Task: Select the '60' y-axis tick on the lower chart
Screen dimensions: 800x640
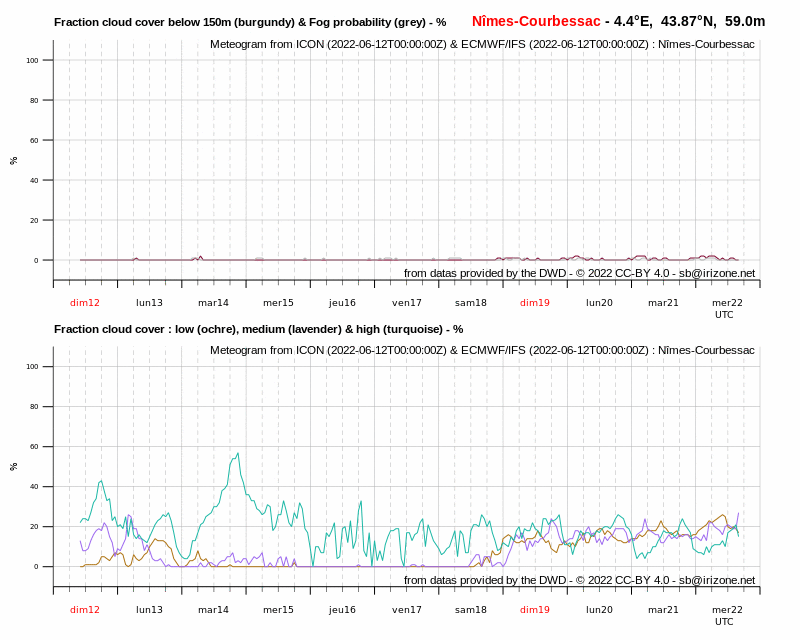Action: point(34,447)
